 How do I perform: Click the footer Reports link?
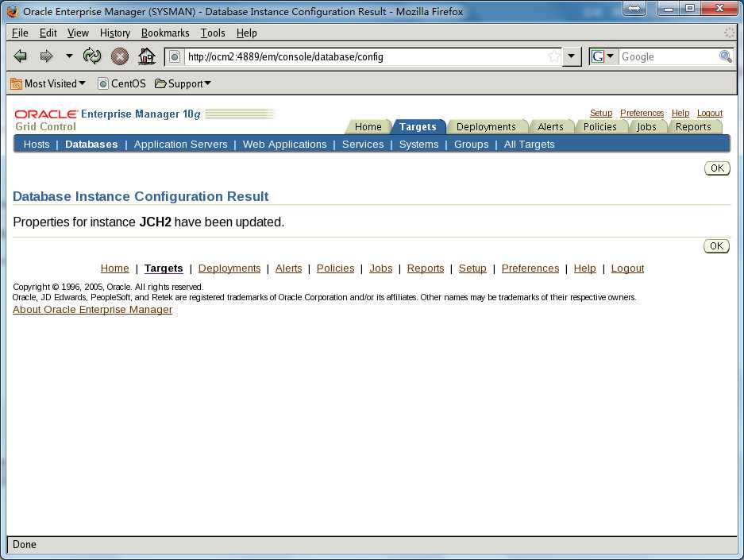426,268
